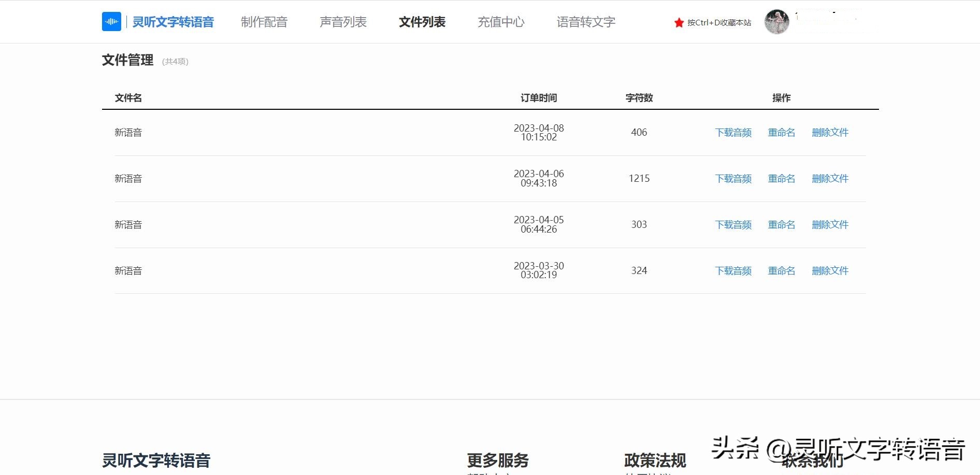Image resolution: width=980 pixels, height=475 pixels.
Task: Click the blue audio waveform logo mark
Action: pyautogui.click(x=111, y=21)
